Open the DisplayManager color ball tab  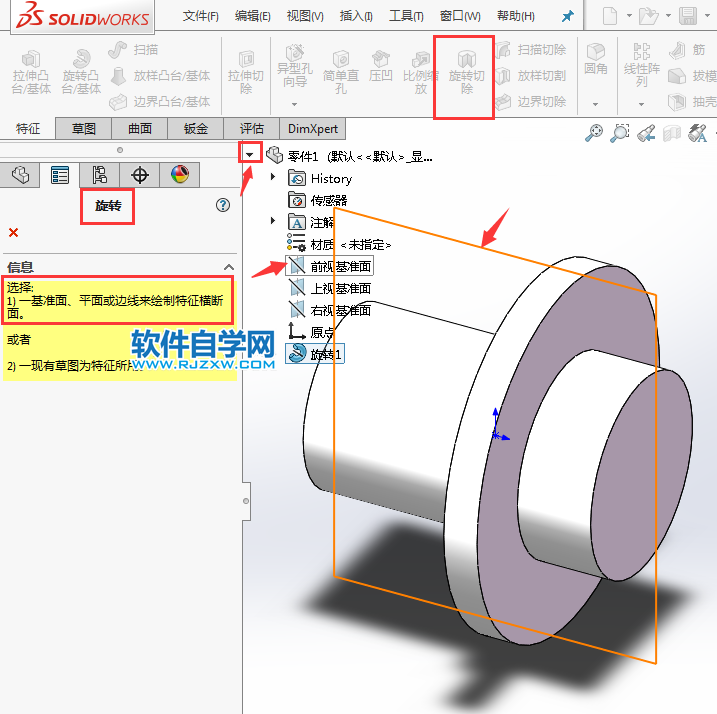coord(180,175)
